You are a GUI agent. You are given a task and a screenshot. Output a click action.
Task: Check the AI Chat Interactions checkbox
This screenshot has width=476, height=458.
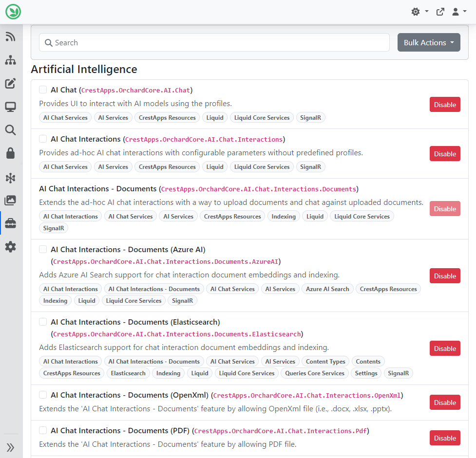coord(43,139)
